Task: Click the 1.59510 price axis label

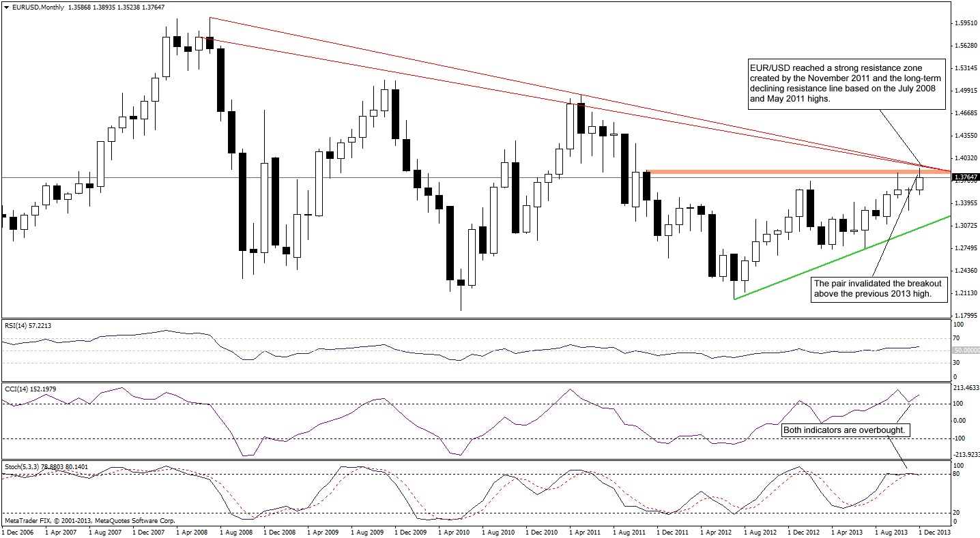Action: pyautogui.click(x=965, y=23)
